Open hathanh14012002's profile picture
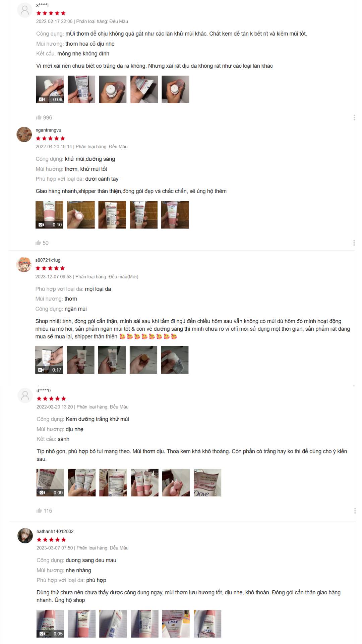Viewport: 362px width, 644px height. coord(25,536)
